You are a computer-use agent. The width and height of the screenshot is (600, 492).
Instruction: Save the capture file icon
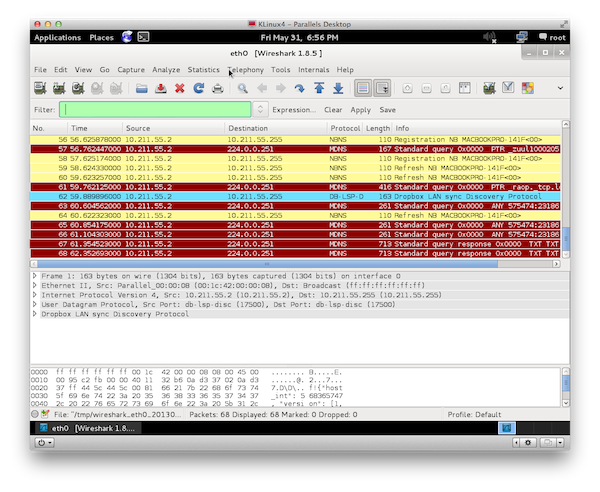coord(161,88)
